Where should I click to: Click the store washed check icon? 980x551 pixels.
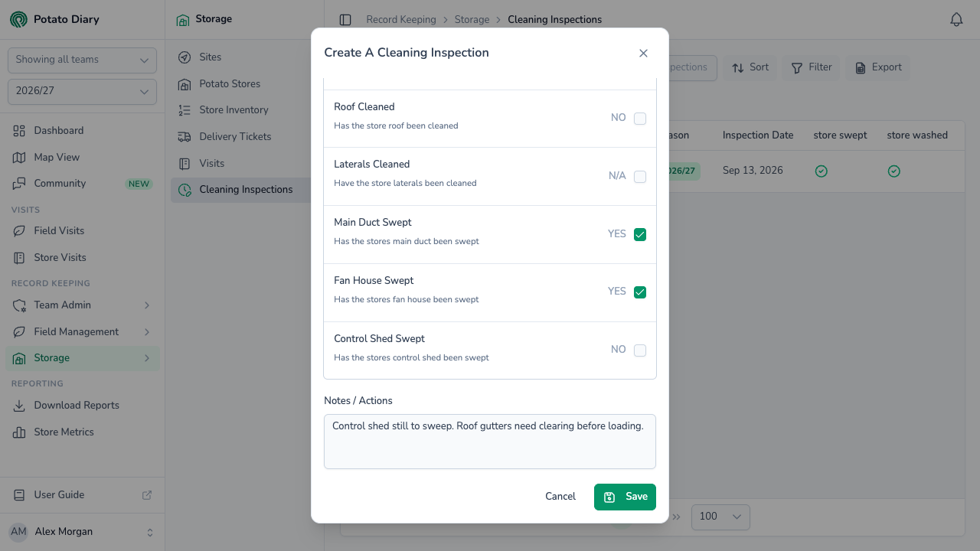click(x=893, y=171)
